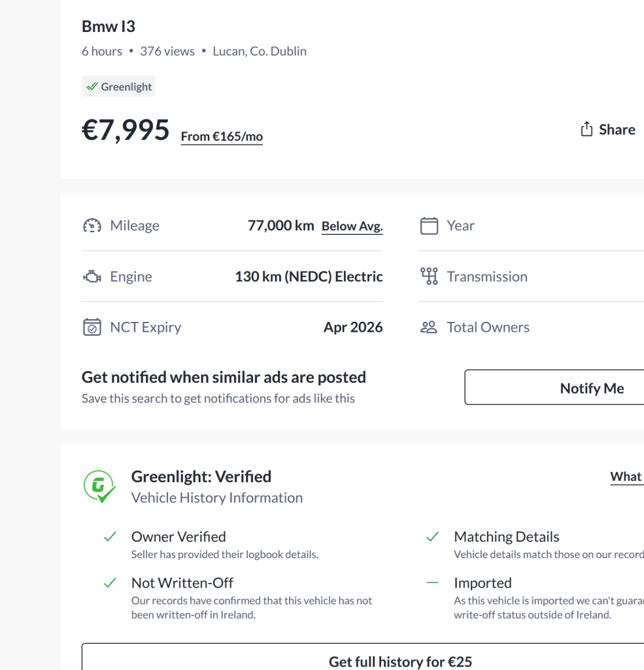The height and width of the screenshot is (670, 644).
Task: Click the Imported dash indicator
Action: (432, 583)
